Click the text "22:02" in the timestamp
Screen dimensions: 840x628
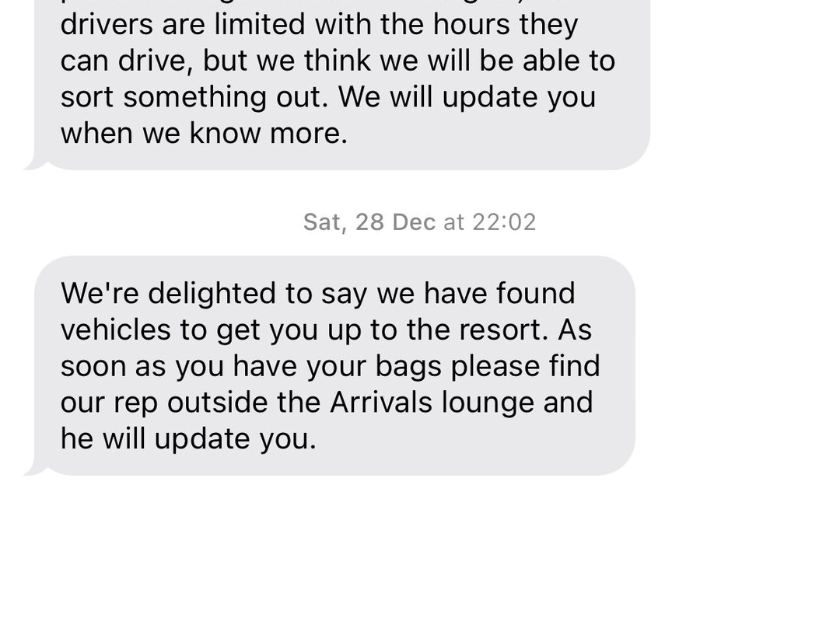coord(504,222)
